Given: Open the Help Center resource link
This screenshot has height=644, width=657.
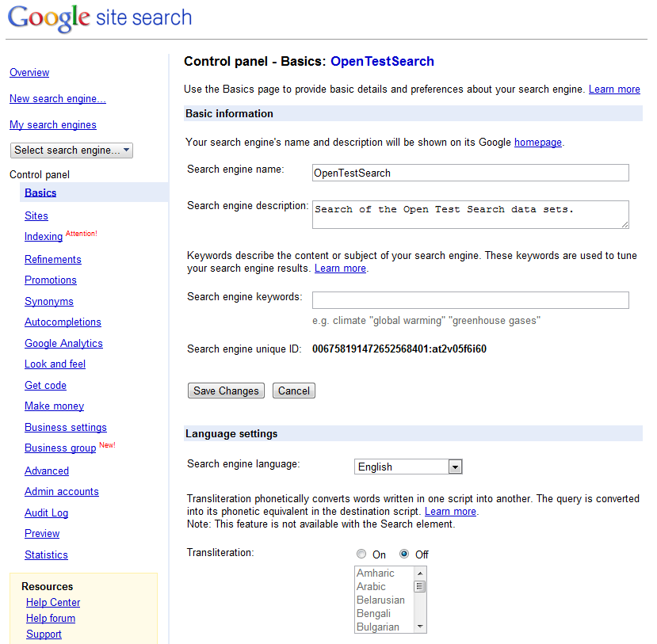Looking at the screenshot, I should tap(53, 603).
